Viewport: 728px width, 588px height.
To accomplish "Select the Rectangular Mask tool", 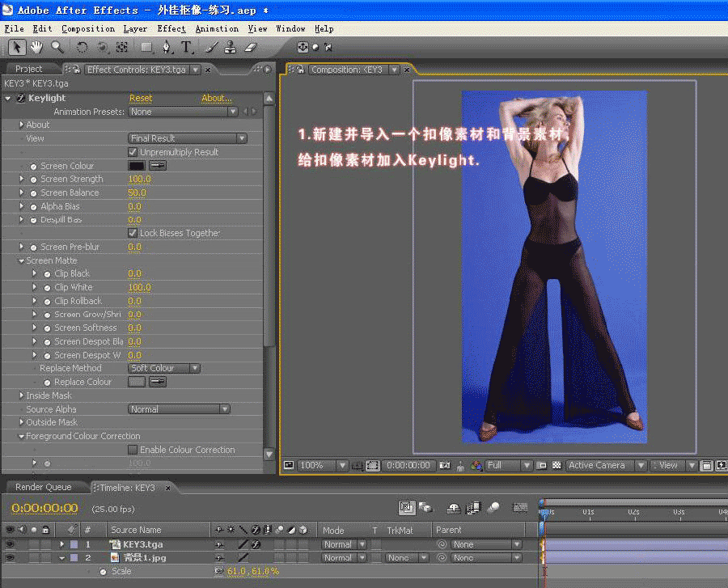I will tap(146, 48).
